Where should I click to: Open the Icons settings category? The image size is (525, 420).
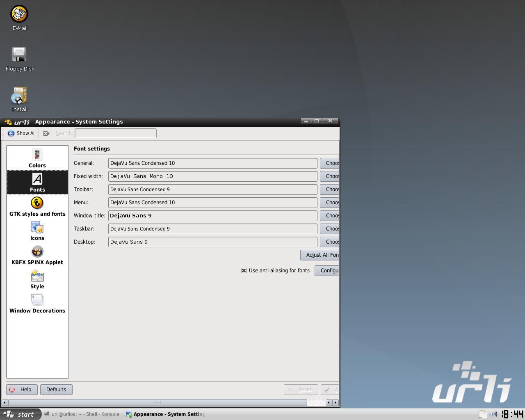37,231
